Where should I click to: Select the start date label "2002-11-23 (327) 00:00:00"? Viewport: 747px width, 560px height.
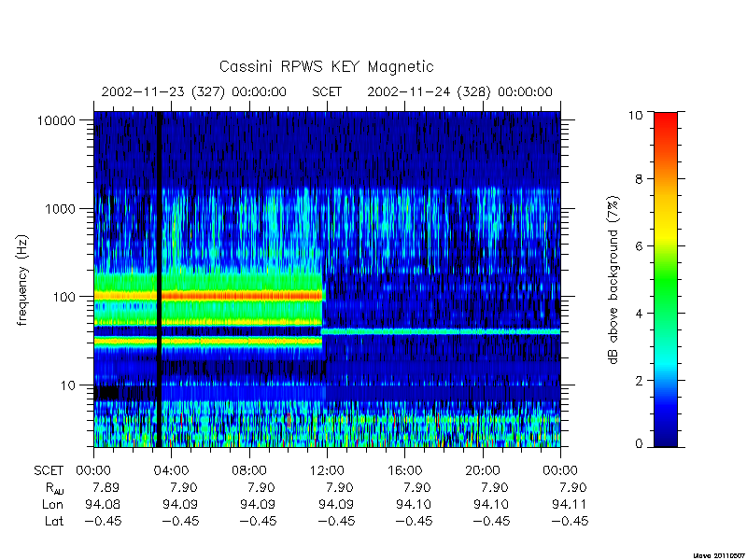pyautogui.click(x=194, y=91)
